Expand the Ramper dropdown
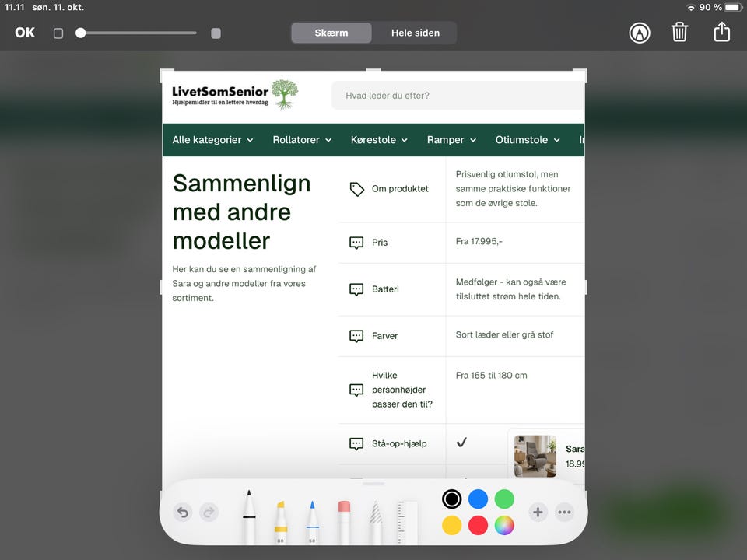The image size is (747, 560). pyautogui.click(x=451, y=140)
